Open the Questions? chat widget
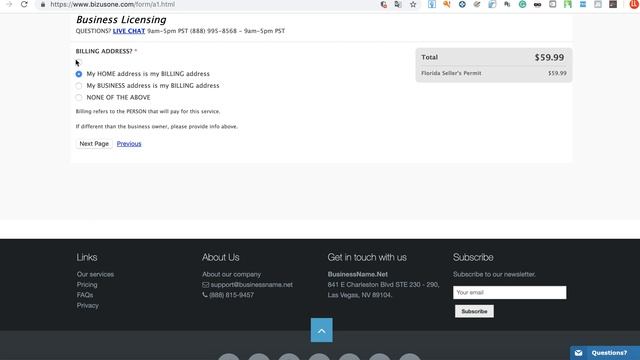 pos(605,353)
